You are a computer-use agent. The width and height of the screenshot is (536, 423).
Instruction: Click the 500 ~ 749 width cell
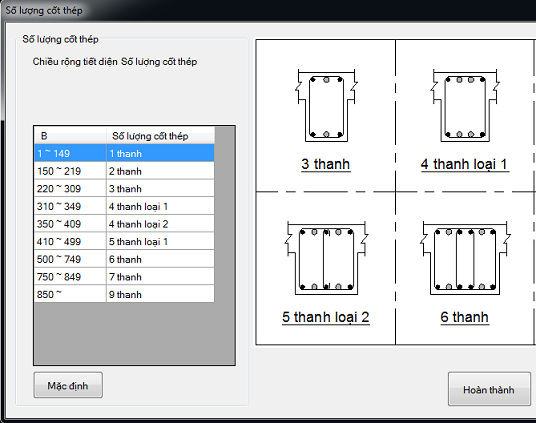[x=70, y=259]
